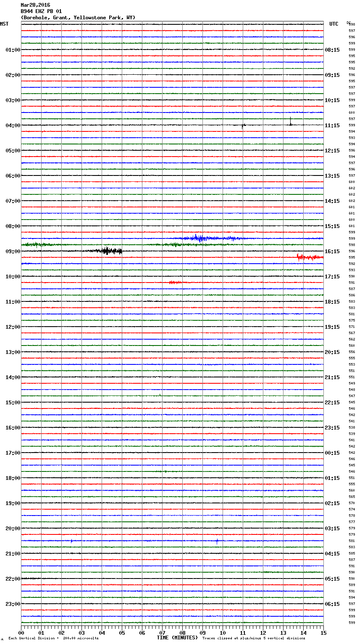357x644 pixels.
Task: Click the "12:00" MST hour label
Action: pos(13,327)
